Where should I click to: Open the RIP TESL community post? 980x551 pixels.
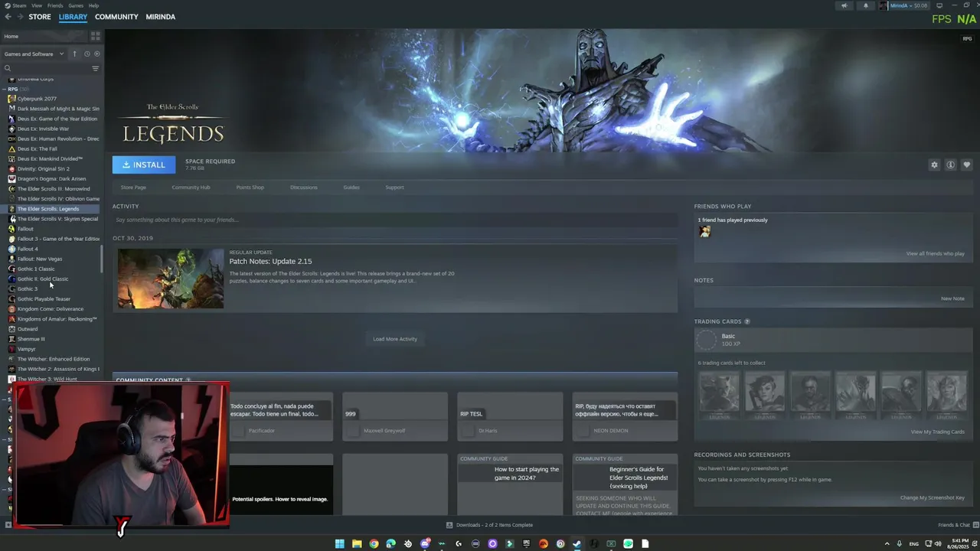510,417
